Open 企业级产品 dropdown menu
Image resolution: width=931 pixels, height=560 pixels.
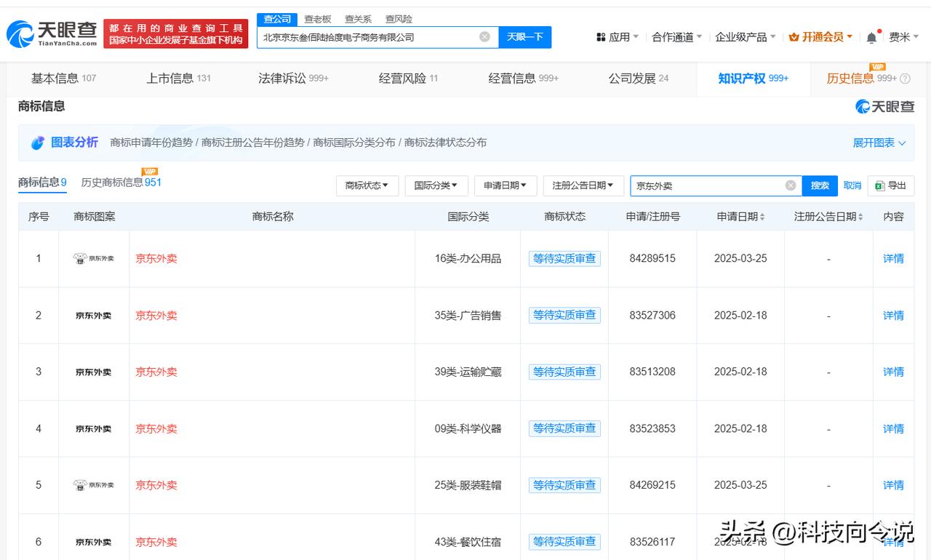746,37
